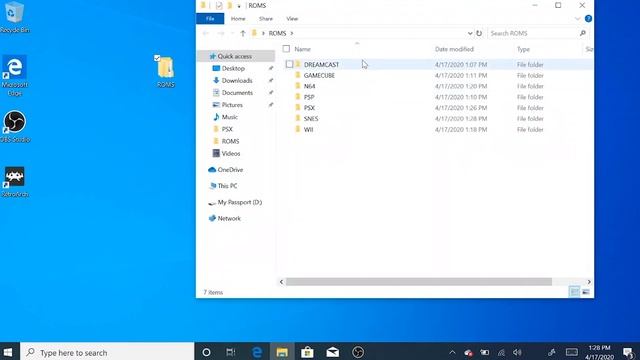
Task: Open Explorer help with the question mark icon
Action: click(x=588, y=19)
